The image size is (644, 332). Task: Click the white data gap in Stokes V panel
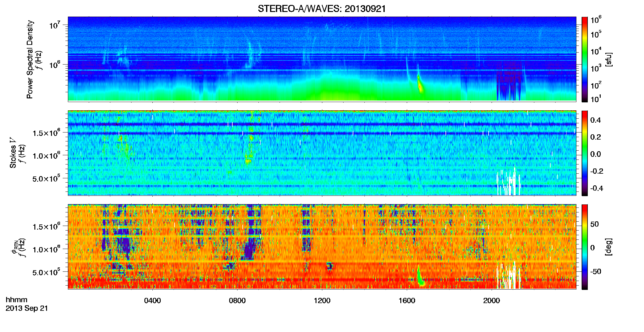(x=509, y=182)
